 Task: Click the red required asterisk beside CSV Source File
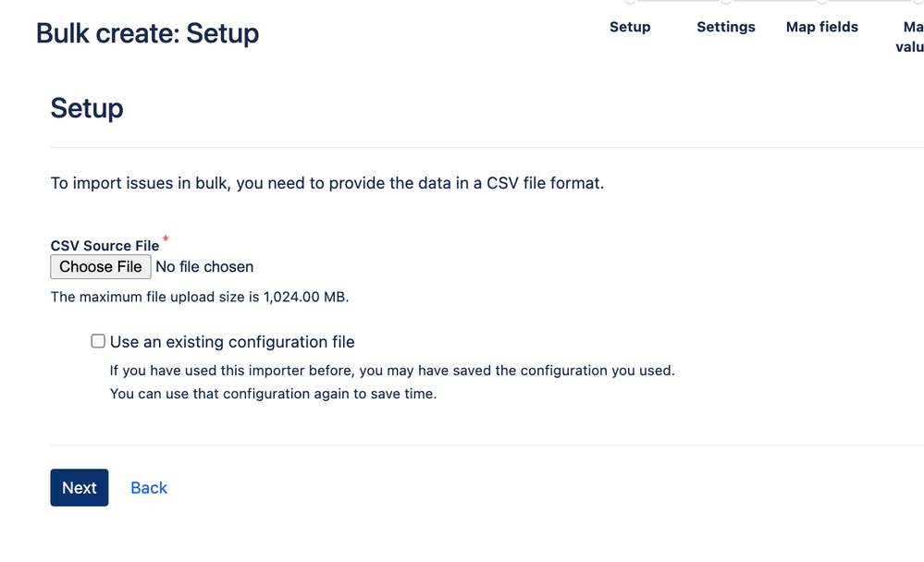(x=165, y=239)
